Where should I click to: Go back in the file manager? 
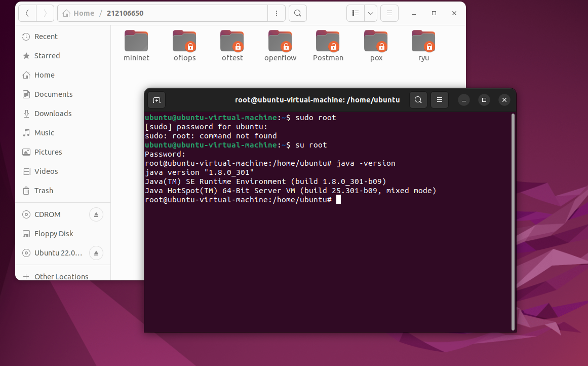coord(27,13)
